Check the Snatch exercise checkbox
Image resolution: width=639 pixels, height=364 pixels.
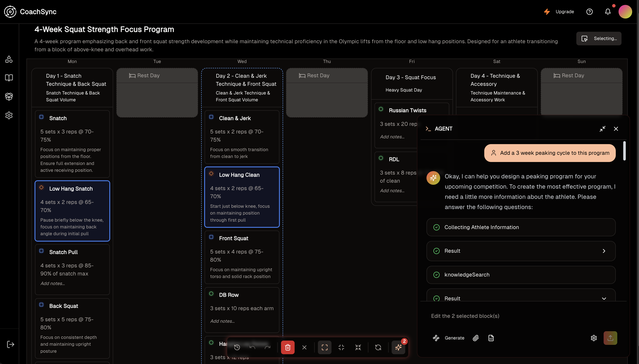[x=41, y=117]
